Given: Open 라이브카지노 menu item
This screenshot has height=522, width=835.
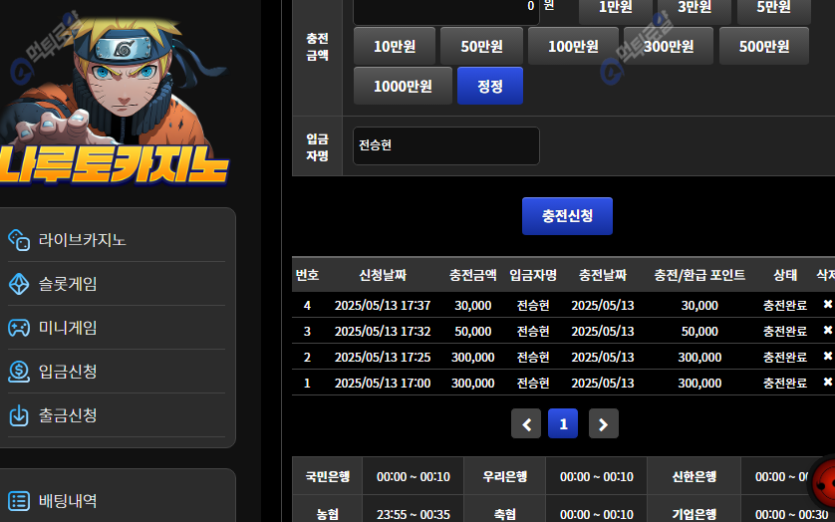Looking at the screenshot, I should [x=116, y=240].
